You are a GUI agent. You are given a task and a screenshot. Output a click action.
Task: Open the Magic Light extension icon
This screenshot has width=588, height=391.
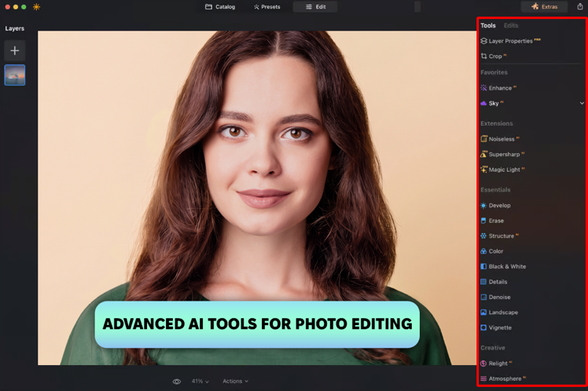(x=483, y=170)
